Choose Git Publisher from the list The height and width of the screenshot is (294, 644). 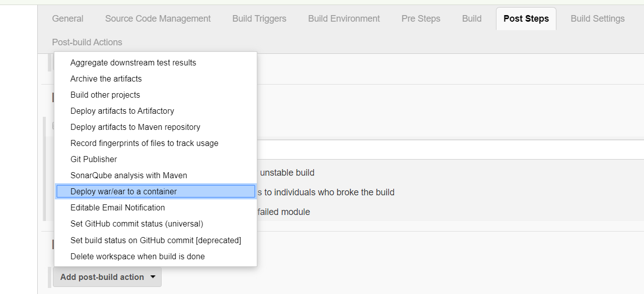click(94, 160)
